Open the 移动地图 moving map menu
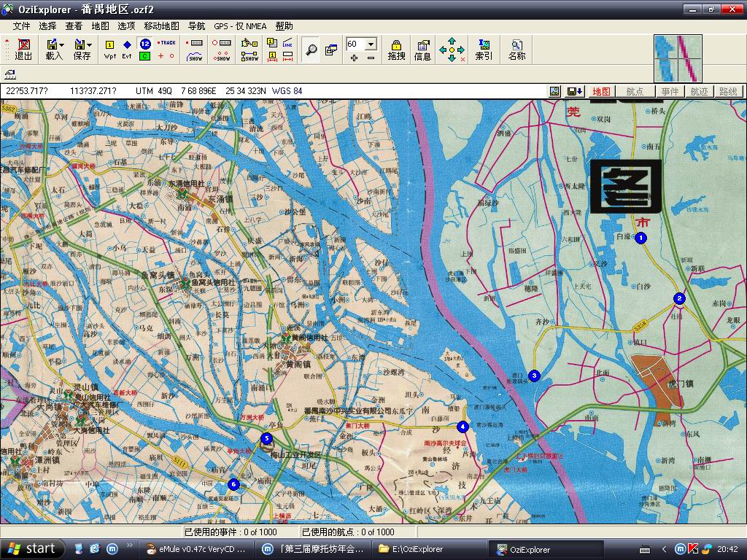 point(161,26)
